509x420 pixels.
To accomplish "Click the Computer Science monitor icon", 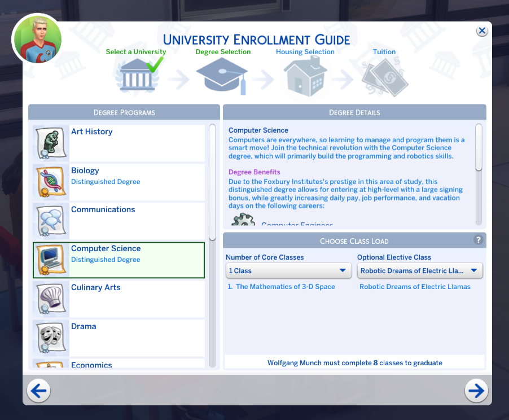I will point(51,260).
